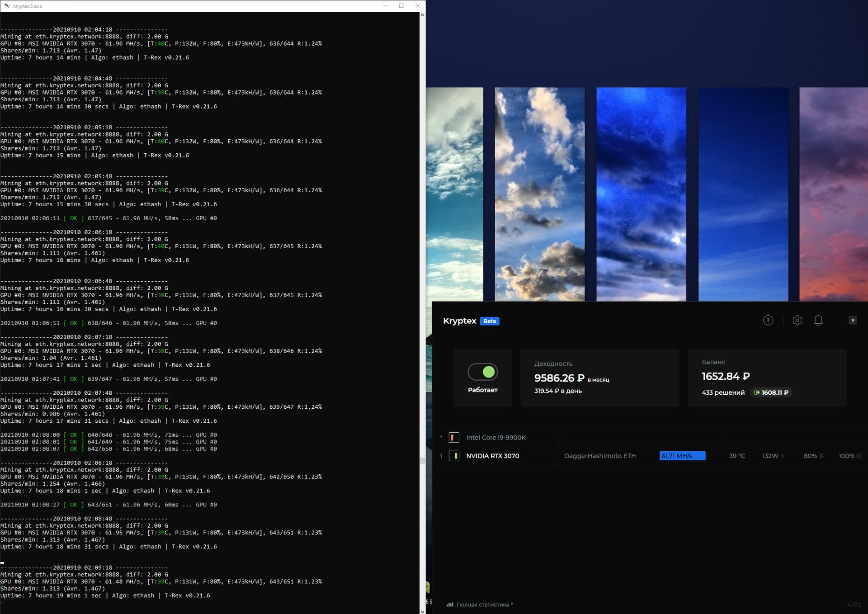The image size is (868, 614).
Task: Click the lightning power icon after 132W
Action: (783, 456)
